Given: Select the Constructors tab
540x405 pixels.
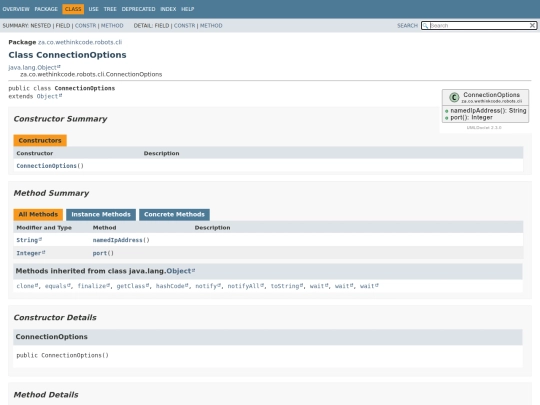Looking at the screenshot, I should [40, 141].
